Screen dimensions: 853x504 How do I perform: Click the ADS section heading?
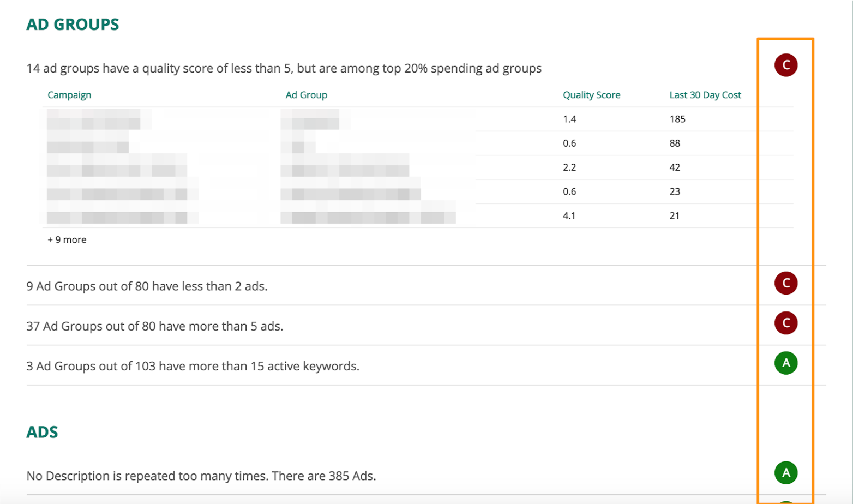[x=42, y=432]
